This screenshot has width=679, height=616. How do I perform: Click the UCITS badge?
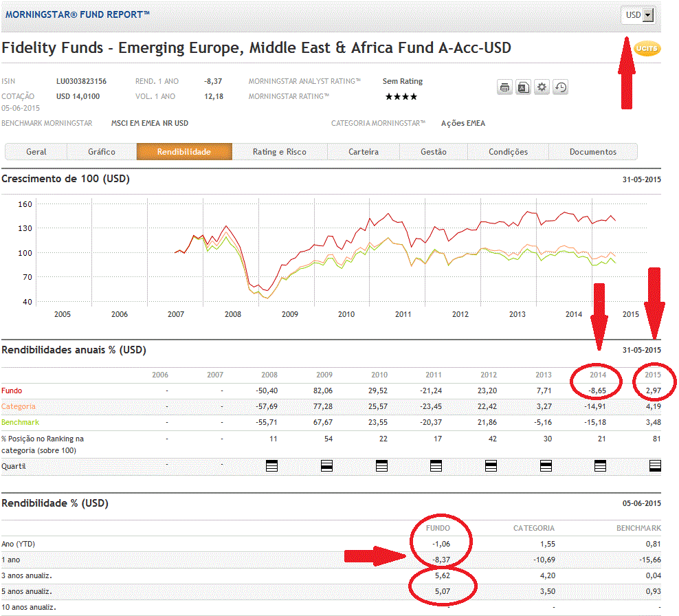pyautogui.click(x=647, y=48)
